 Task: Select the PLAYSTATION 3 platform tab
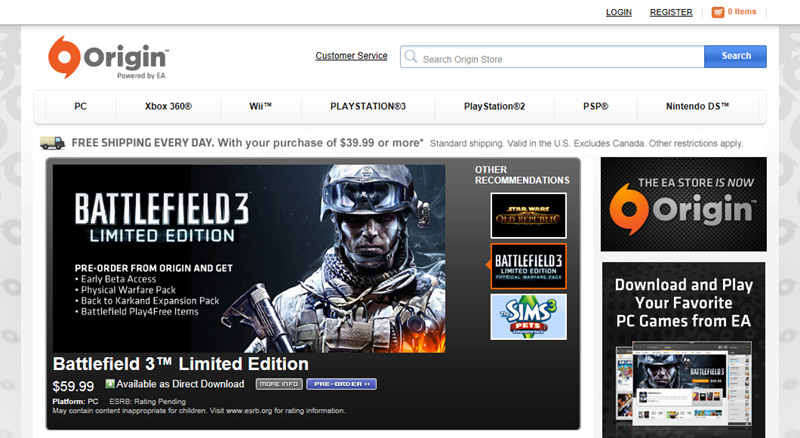tap(368, 107)
